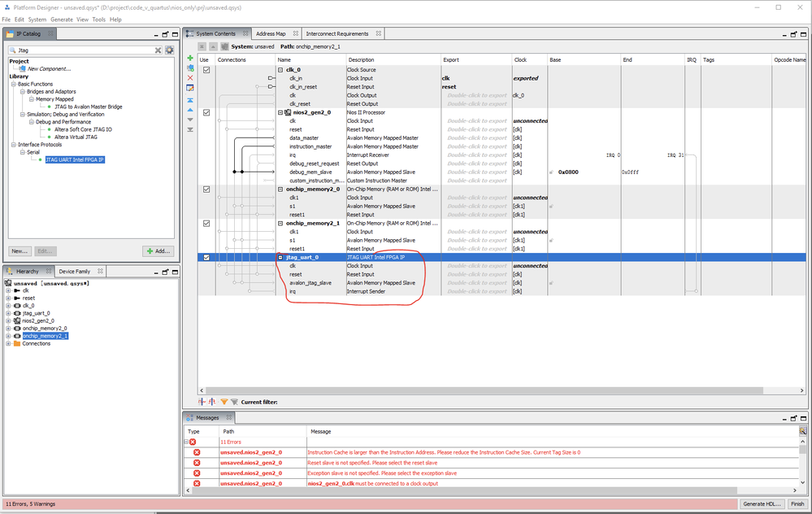The image size is (812, 514).
Task: Click the messages filter icon at top right of Messages table
Action: 803,431
